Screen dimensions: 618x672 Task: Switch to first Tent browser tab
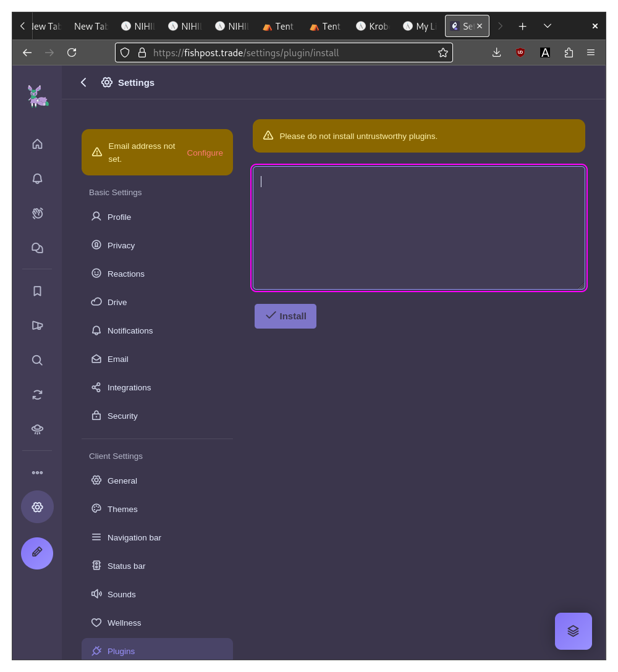click(278, 26)
